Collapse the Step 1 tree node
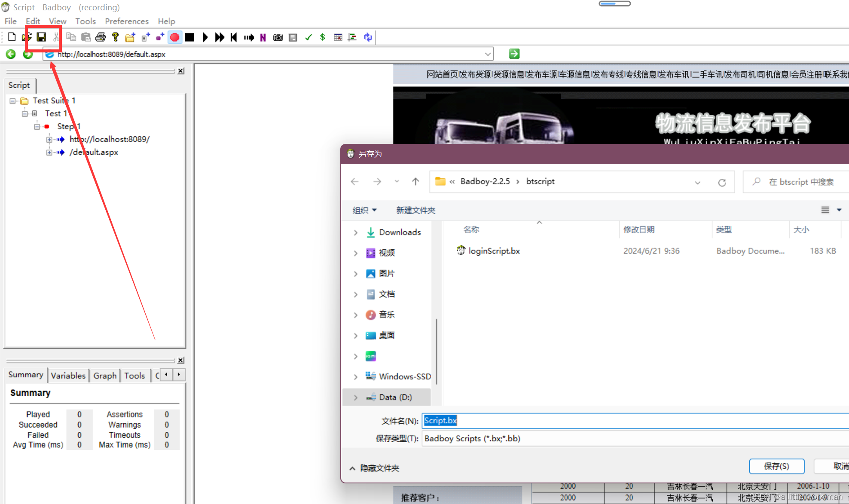 tap(37, 126)
